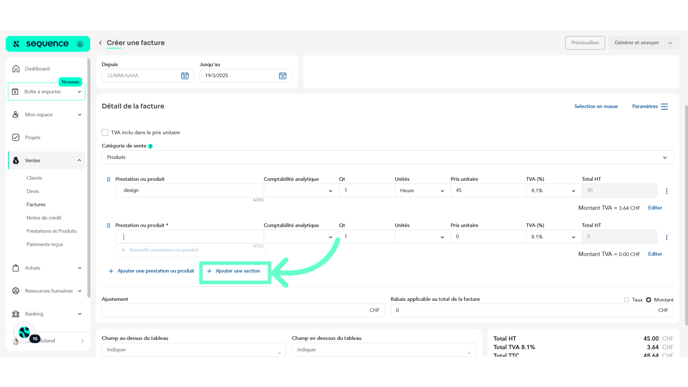The width and height of the screenshot is (688, 387).
Task: Collapse the Ventes menu chevron
Action: (79, 161)
